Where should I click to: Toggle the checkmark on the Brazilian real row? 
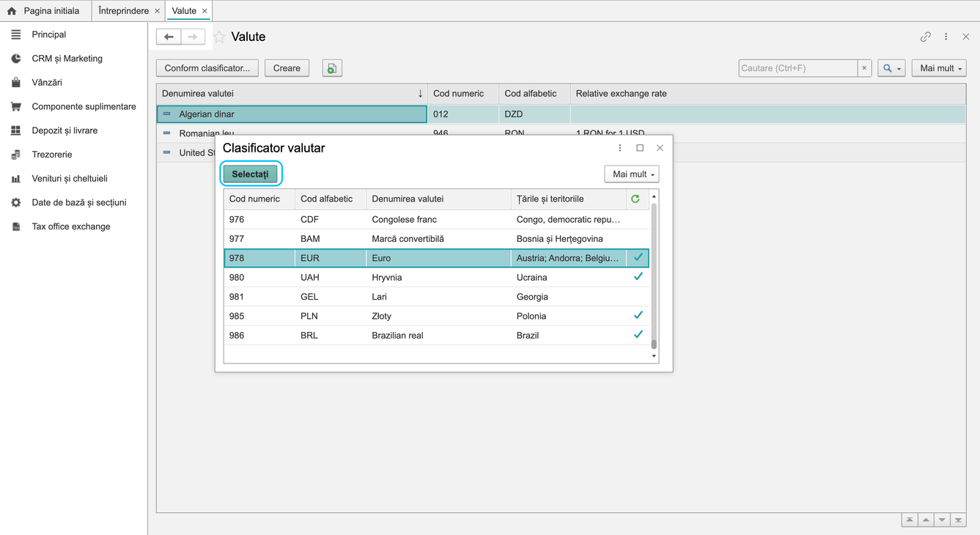click(638, 335)
